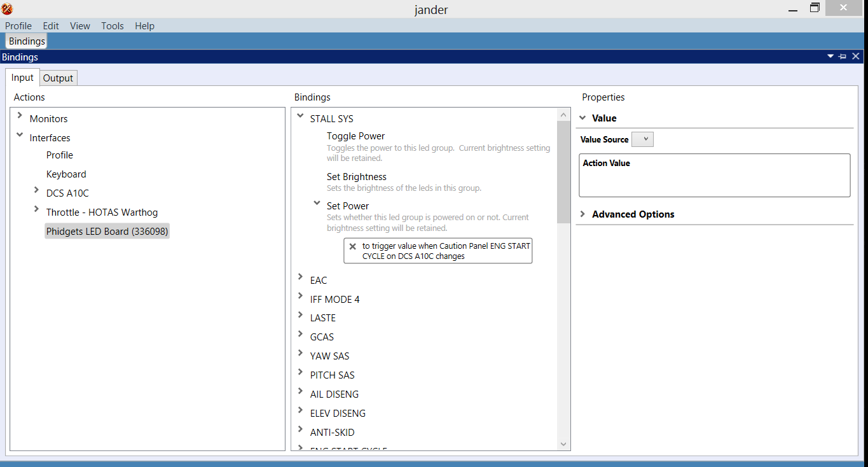Viewport: 868px width, 467px height.
Task: Expand Throttle - HOTAS Warthog node
Action: click(x=36, y=209)
